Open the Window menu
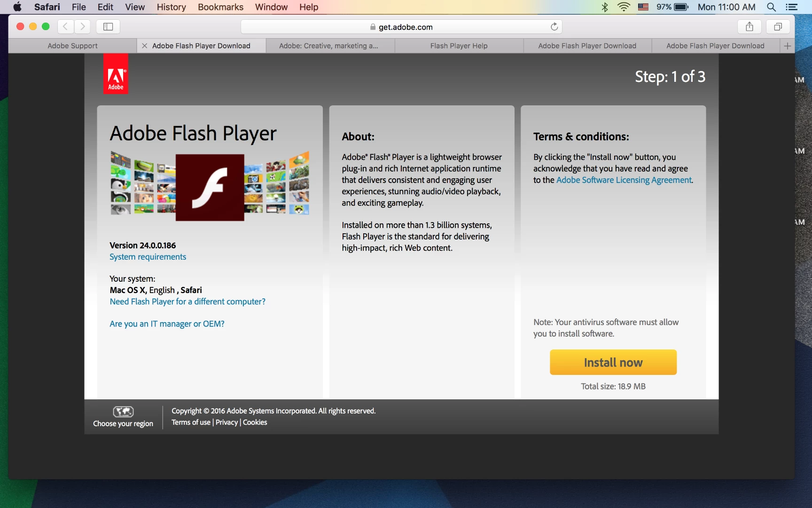812x508 pixels. (x=271, y=7)
